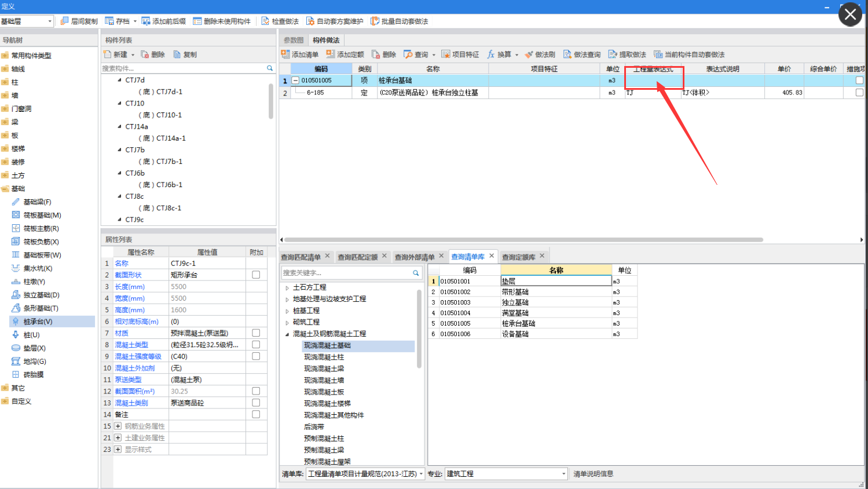The image size is (868, 489).
Task: Select component (底) CTJ10-1
Action: click(x=160, y=115)
